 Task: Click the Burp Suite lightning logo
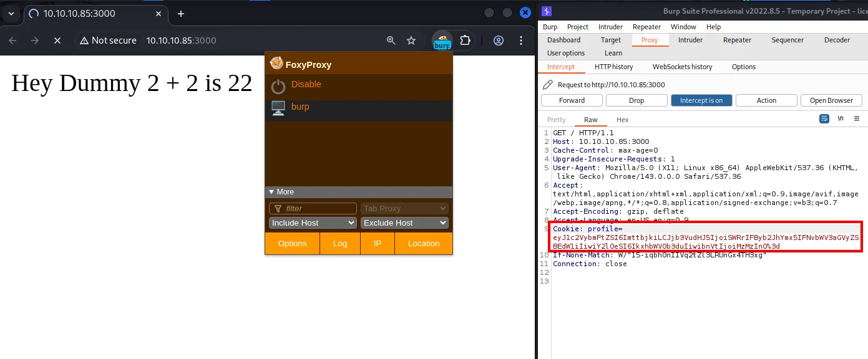pos(546,11)
